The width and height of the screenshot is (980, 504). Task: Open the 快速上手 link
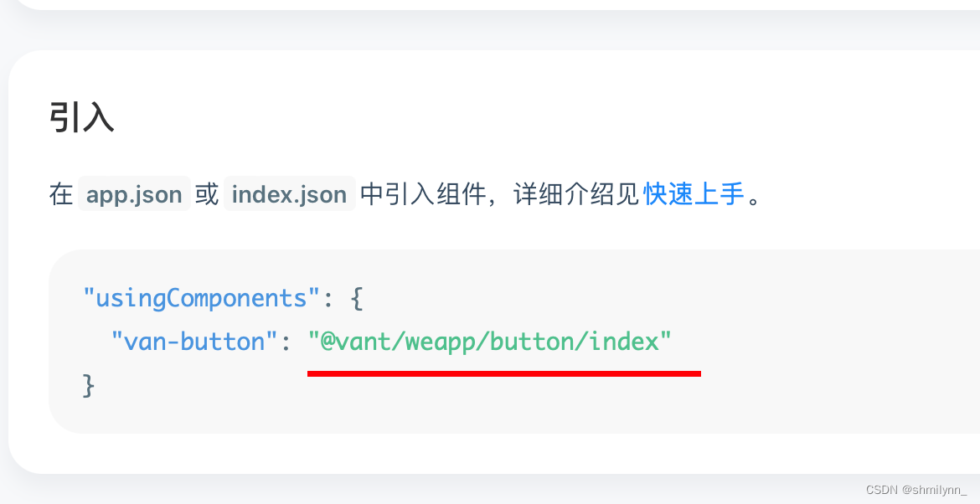point(694,194)
